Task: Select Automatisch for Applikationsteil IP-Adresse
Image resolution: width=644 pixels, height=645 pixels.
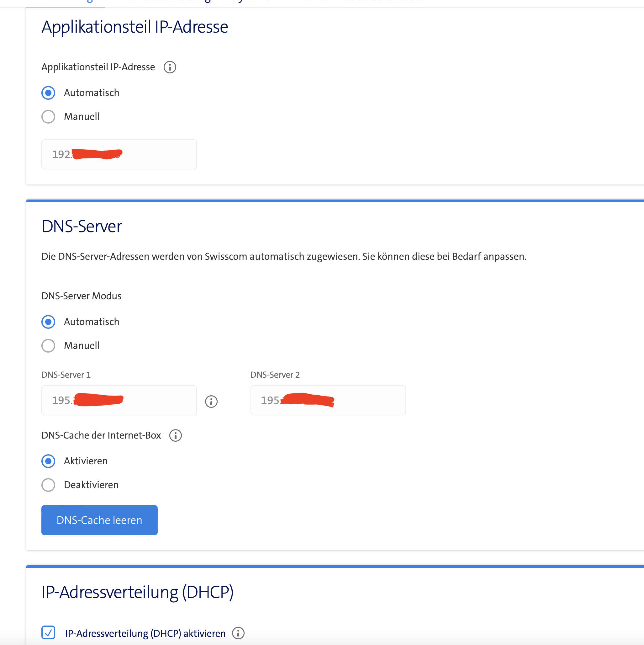Action: [x=48, y=93]
